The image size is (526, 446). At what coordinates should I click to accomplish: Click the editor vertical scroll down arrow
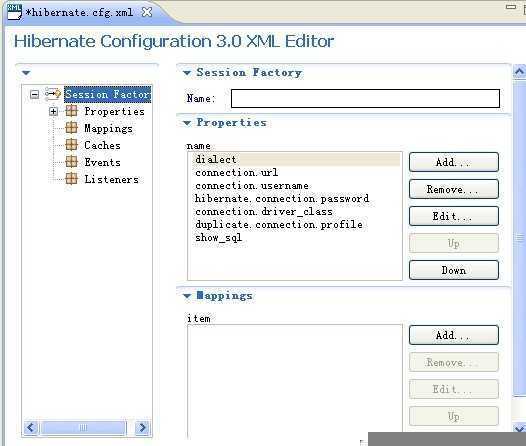[x=519, y=429]
